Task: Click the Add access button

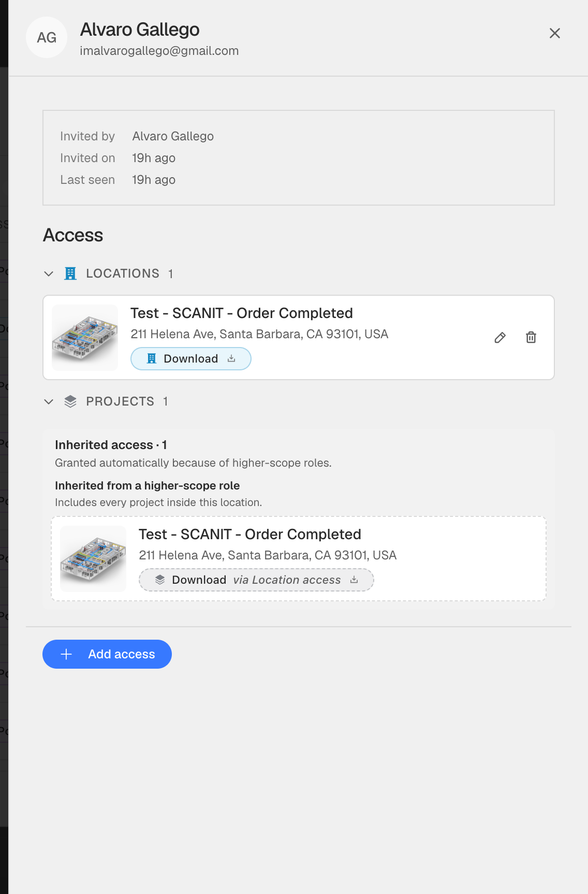Action: 107,654
